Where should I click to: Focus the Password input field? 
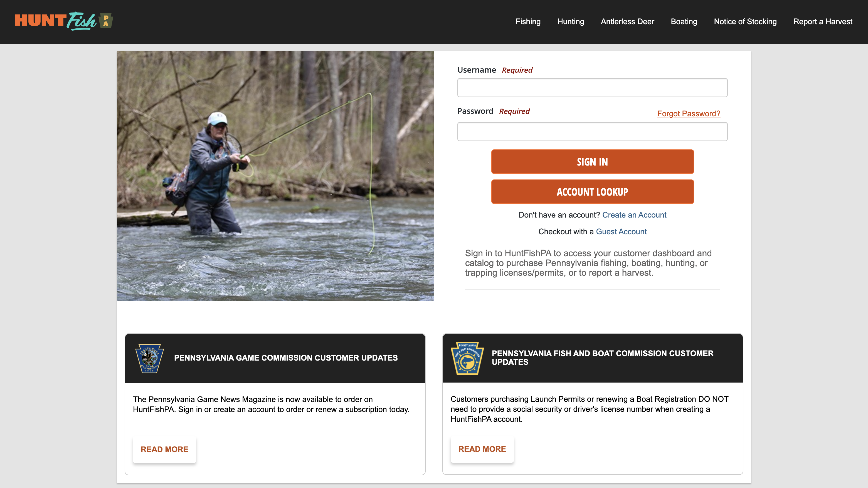pyautogui.click(x=592, y=131)
